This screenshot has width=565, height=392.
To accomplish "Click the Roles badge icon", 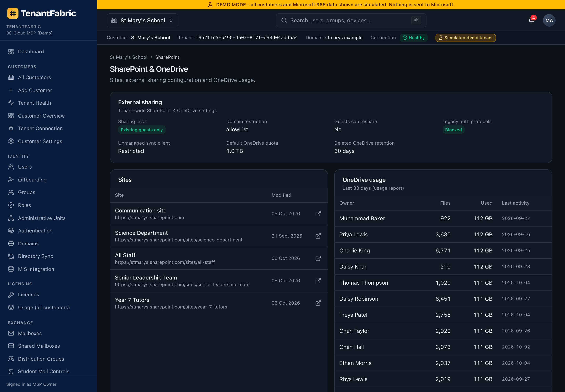I will (x=11, y=205).
